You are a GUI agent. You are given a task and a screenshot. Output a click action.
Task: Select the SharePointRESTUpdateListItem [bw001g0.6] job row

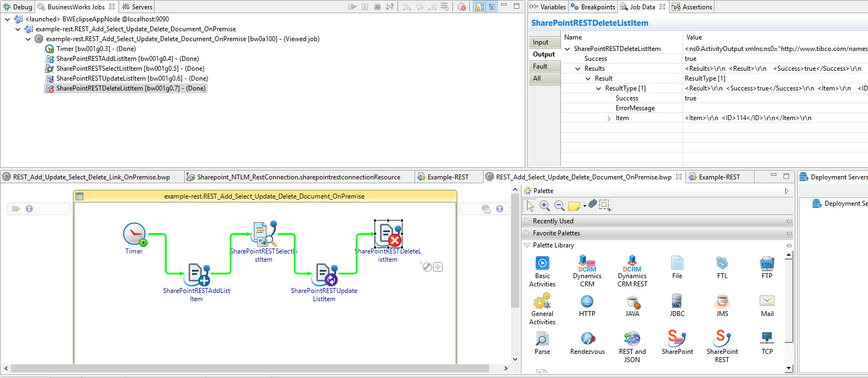tap(127, 78)
